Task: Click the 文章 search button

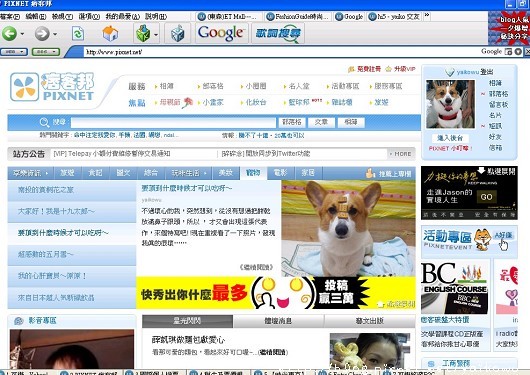Action: (x=321, y=122)
